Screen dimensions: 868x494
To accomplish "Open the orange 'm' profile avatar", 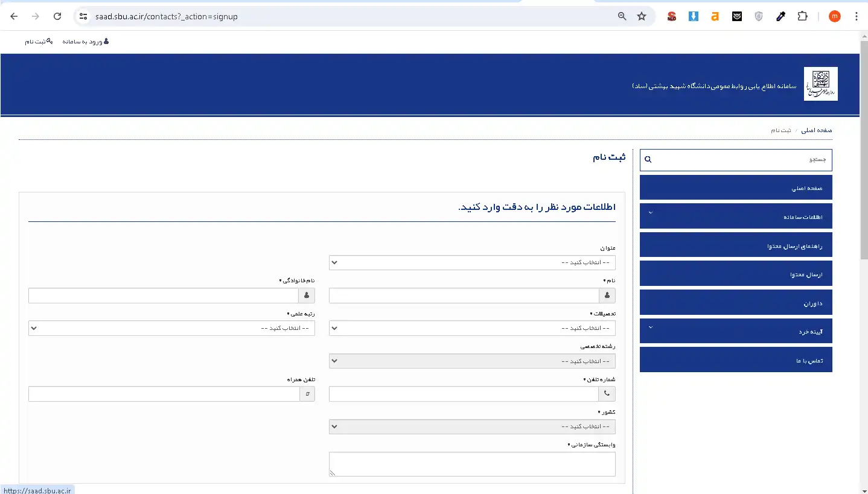I will coord(835,16).
